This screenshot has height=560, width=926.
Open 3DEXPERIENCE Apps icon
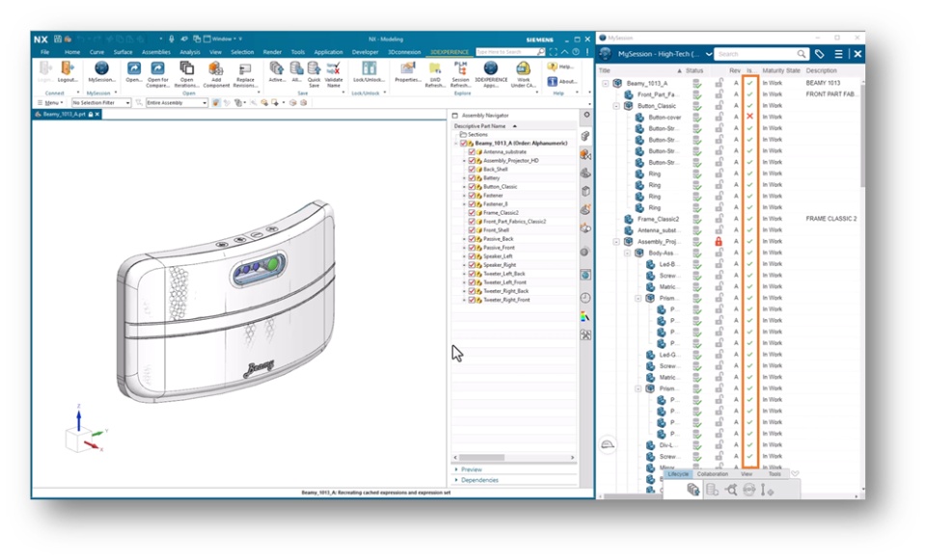pyautogui.click(x=490, y=68)
